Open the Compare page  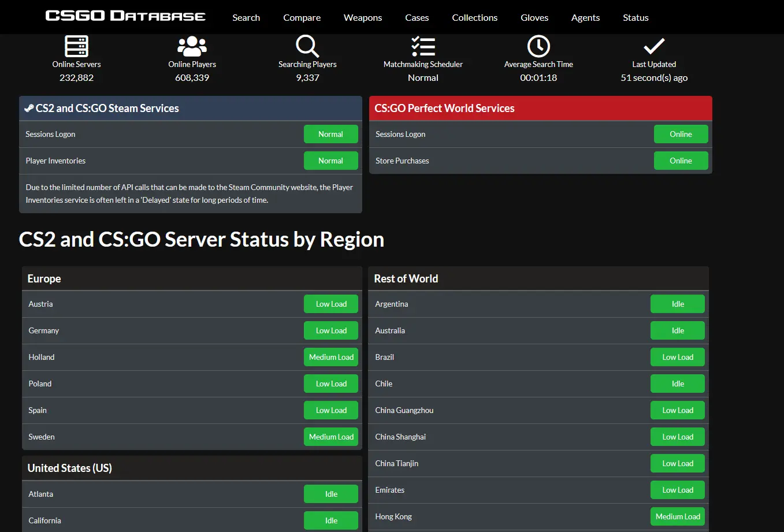click(x=302, y=17)
